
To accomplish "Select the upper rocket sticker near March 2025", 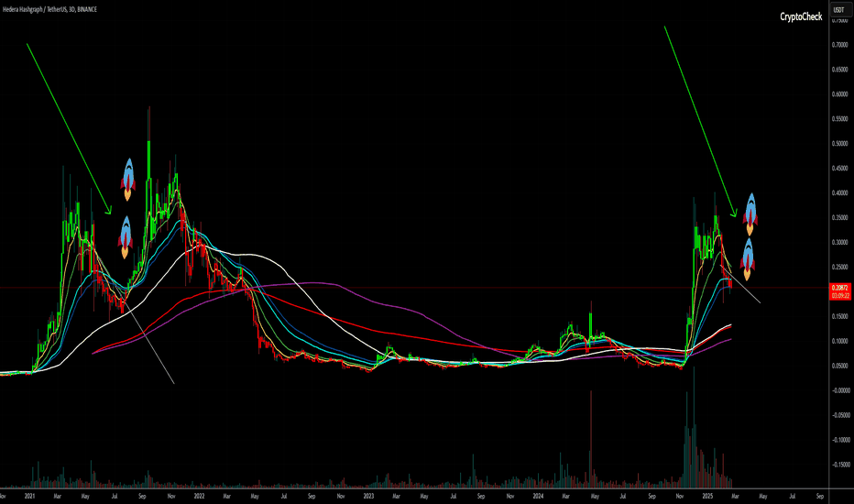I will [x=750, y=214].
